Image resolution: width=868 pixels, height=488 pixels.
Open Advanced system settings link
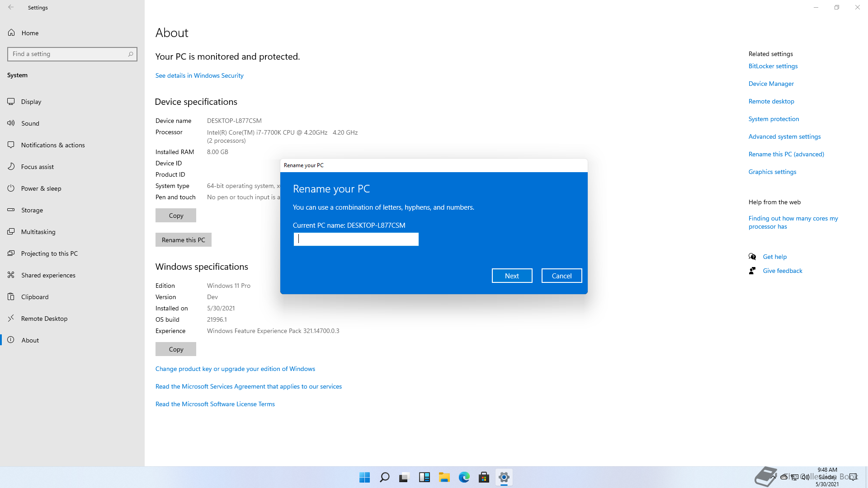785,136
